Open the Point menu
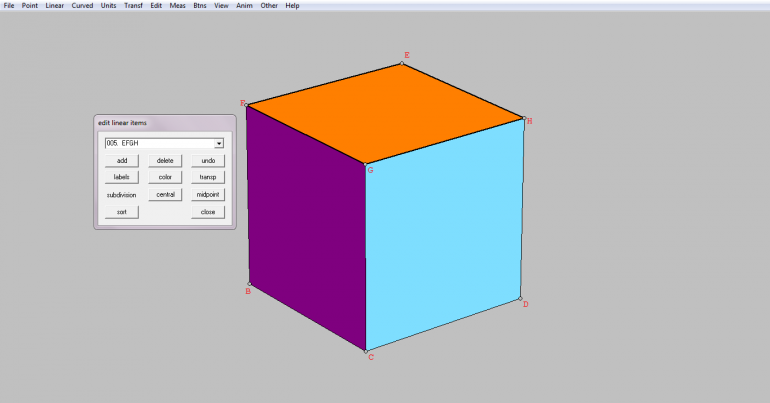770x403 pixels. click(29, 5)
